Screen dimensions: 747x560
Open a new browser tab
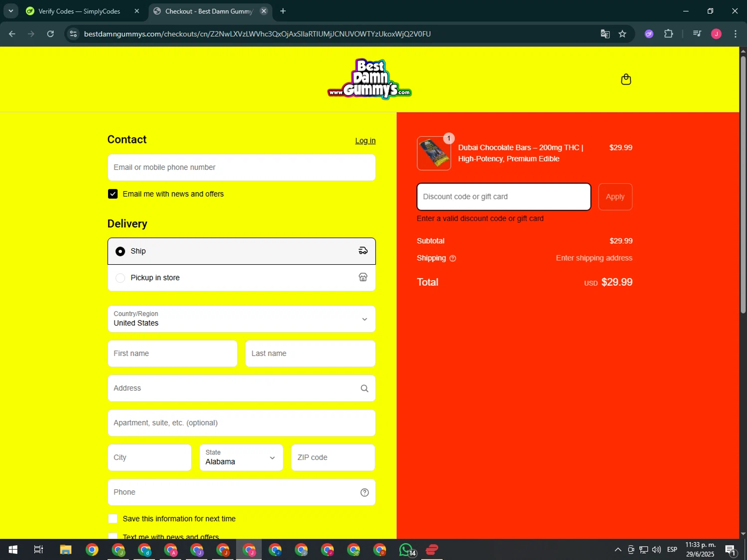click(283, 11)
